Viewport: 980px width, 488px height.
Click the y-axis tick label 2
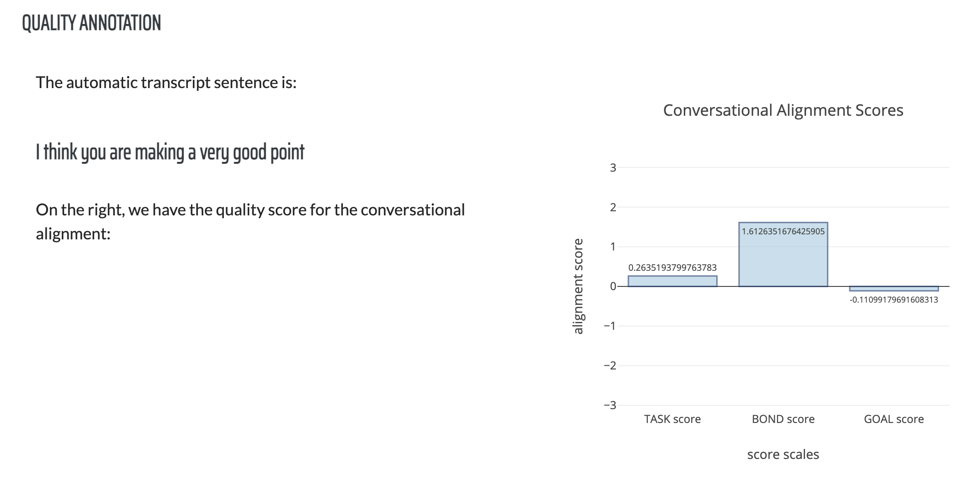pyautogui.click(x=613, y=208)
